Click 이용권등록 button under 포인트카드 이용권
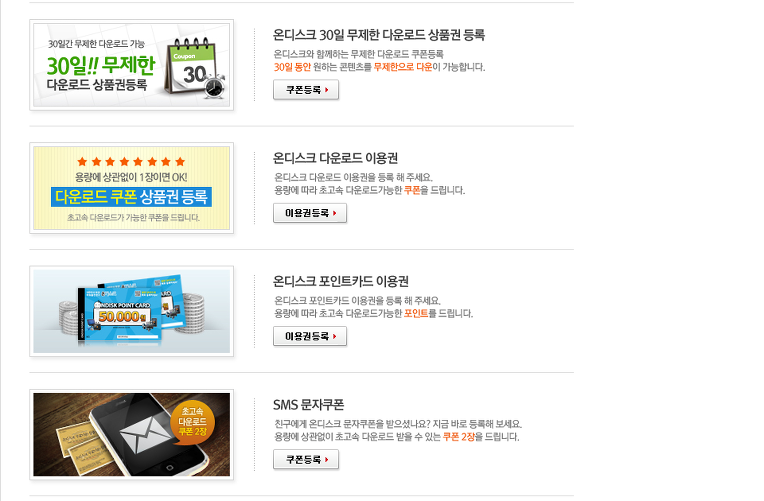The width and height of the screenshot is (764, 501). click(310, 336)
